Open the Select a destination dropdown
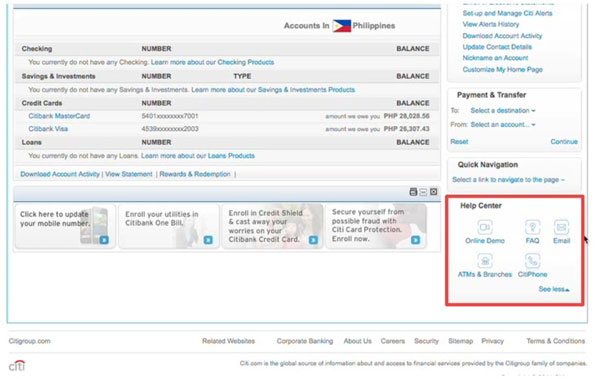The height and width of the screenshot is (379, 600). 503,111
